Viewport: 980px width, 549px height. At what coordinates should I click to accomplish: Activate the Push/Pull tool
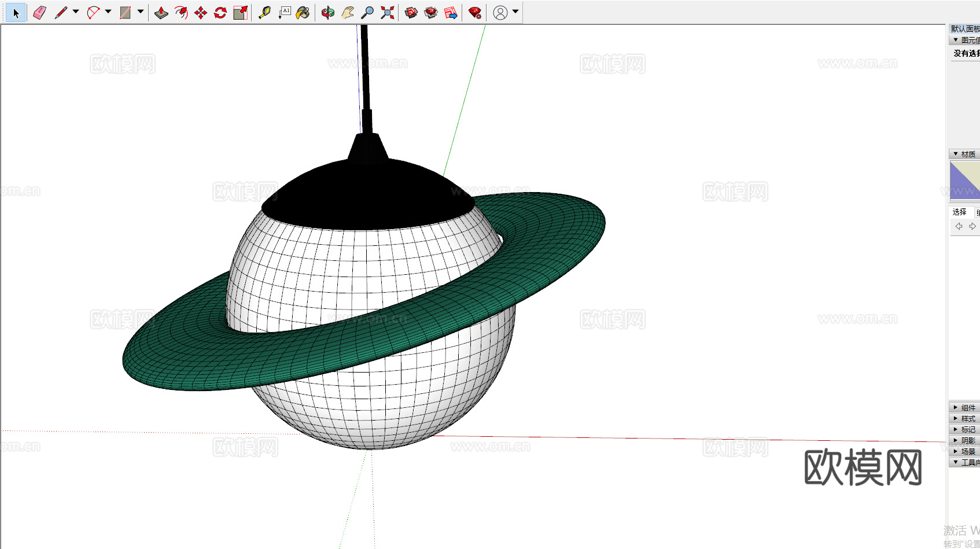point(161,13)
